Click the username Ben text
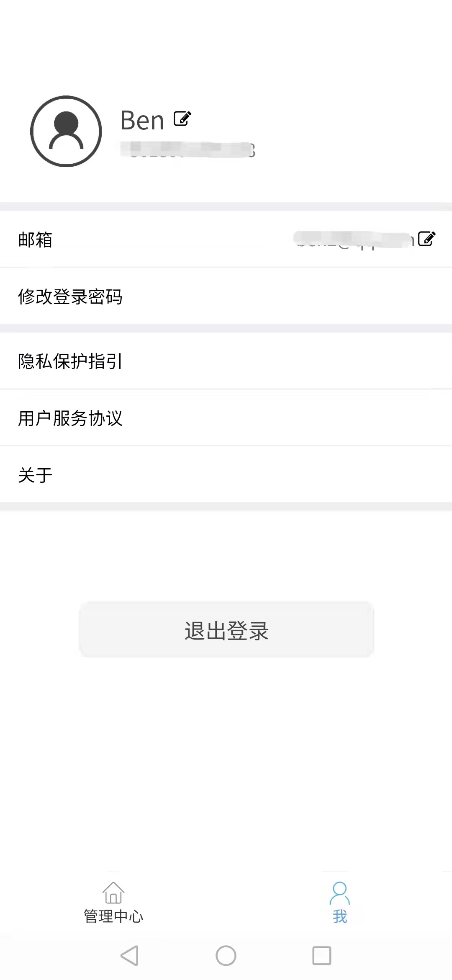This screenshot has height=980, width=452. point(142,120)
